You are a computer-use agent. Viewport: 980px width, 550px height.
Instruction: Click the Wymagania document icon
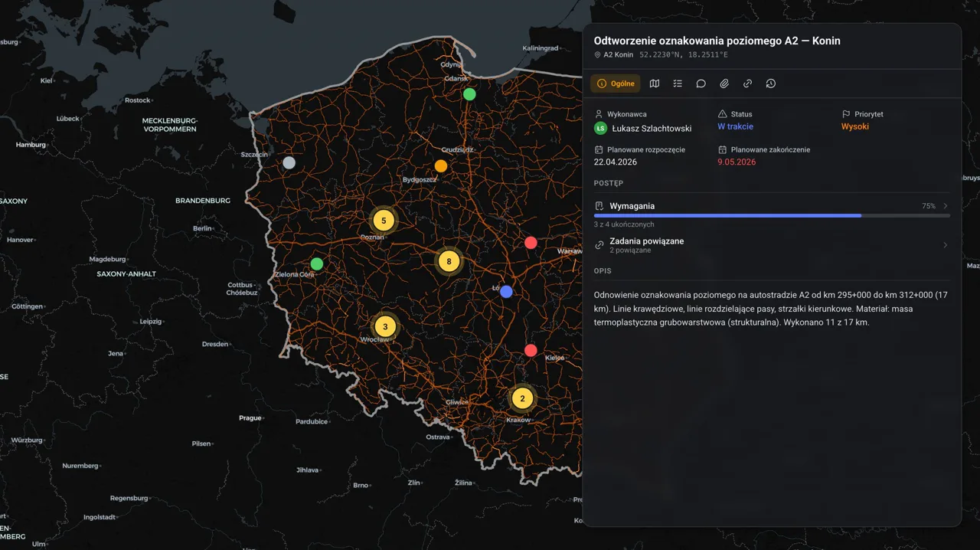pyautogui.click(x=599, y=206)
